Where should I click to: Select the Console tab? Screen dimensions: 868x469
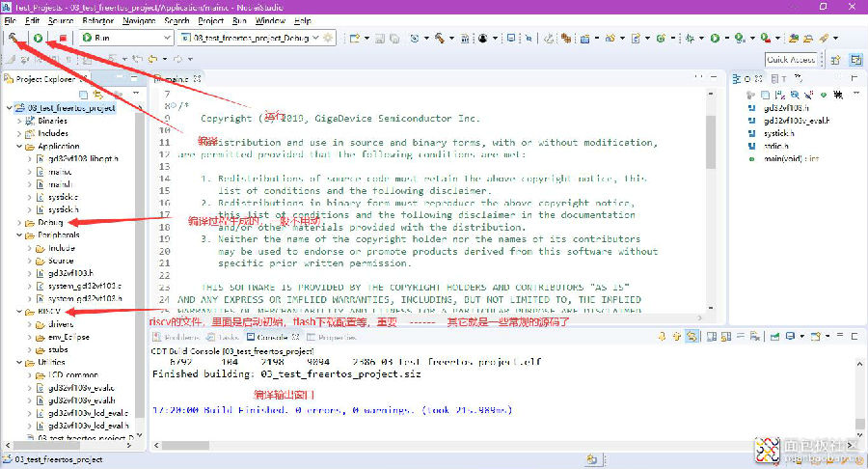pos(269,338)
